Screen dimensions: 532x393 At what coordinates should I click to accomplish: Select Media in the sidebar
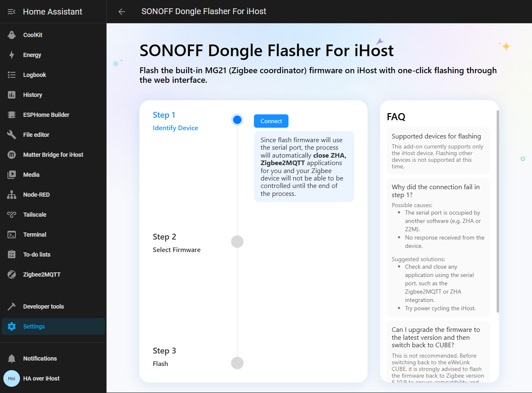point(53,175)
